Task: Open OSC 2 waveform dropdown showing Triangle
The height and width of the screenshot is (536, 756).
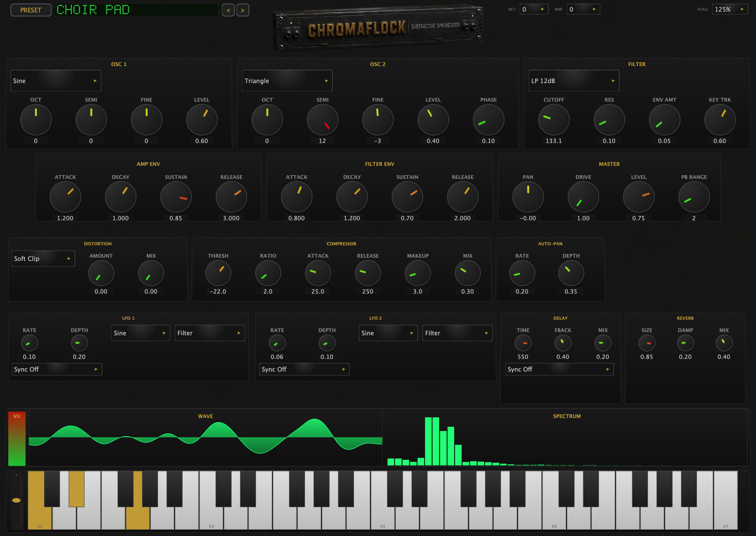Action: [x=287, y=81]
